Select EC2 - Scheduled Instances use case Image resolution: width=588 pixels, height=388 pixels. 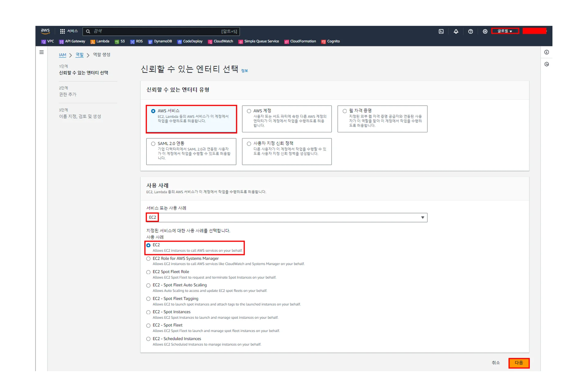click(x=149, y=339)
